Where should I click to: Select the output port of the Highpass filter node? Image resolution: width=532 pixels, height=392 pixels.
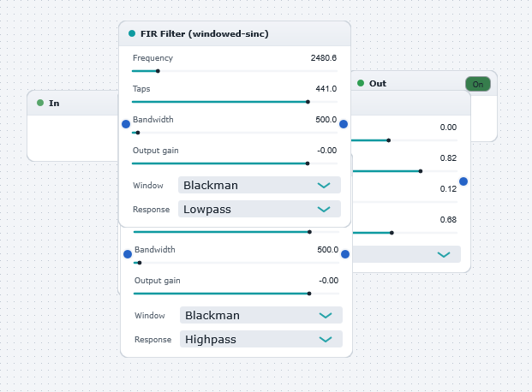point(345,254)
